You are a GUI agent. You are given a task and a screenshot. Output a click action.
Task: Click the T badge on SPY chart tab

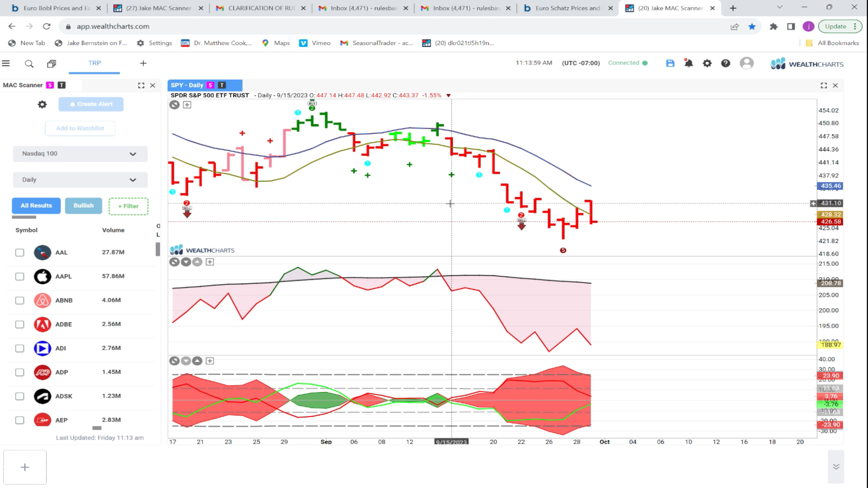pyautogui.click(x=222, y=85)
